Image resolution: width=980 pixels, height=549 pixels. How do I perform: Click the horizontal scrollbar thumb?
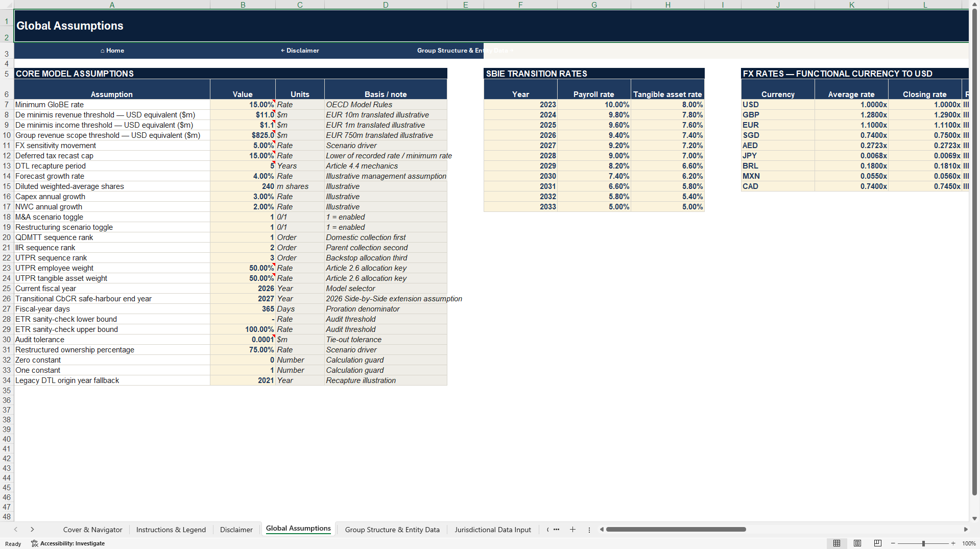click(x=676, y=530)
